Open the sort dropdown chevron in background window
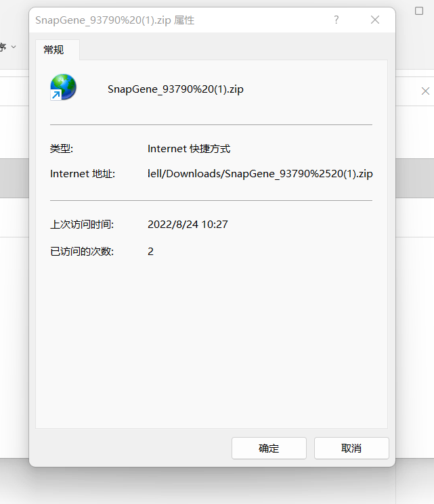 click(14, 47)
